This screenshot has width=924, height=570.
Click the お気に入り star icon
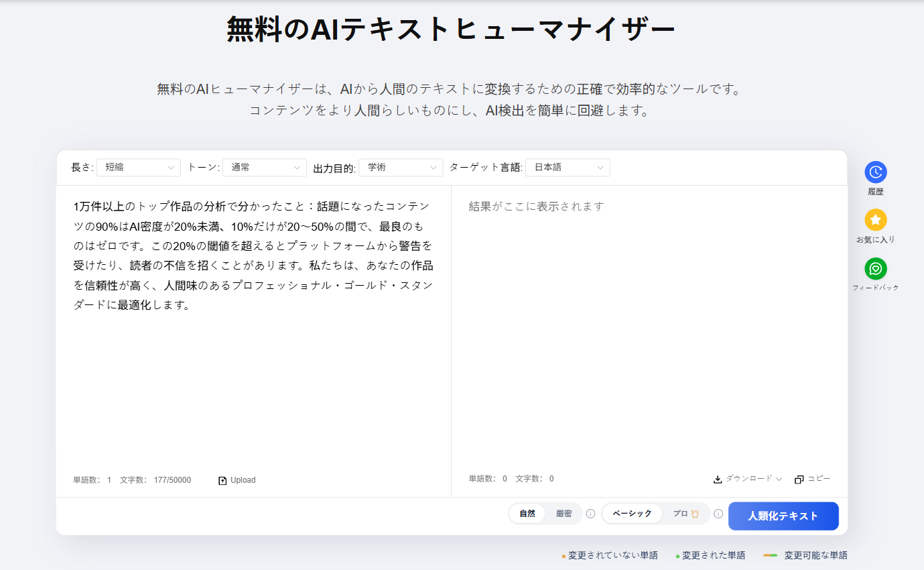pos(875,220)
